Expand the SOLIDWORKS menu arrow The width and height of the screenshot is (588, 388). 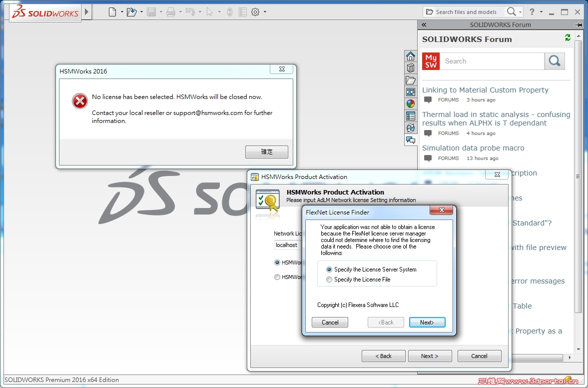86,11
